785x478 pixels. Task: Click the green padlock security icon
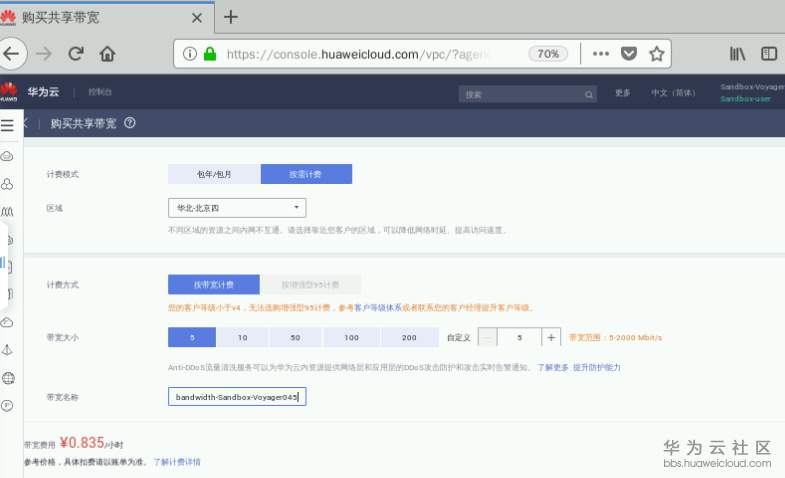(x=210, y=54)
